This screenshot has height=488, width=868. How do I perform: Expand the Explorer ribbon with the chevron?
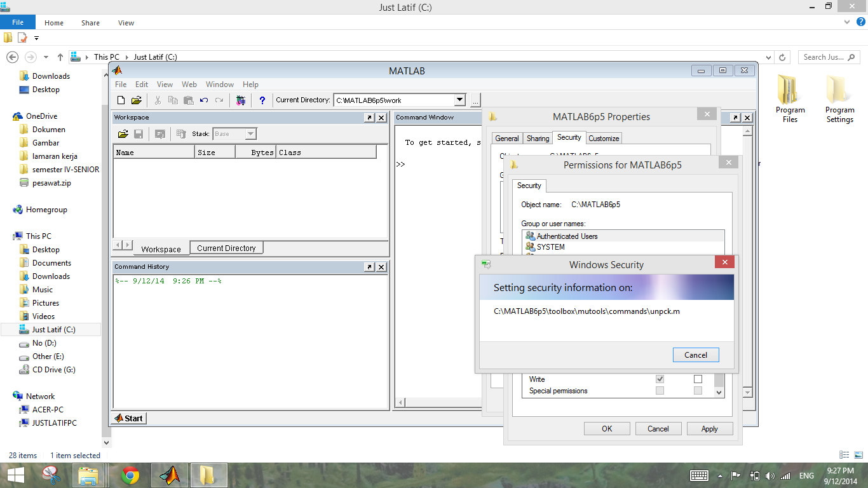click(846, 22)
